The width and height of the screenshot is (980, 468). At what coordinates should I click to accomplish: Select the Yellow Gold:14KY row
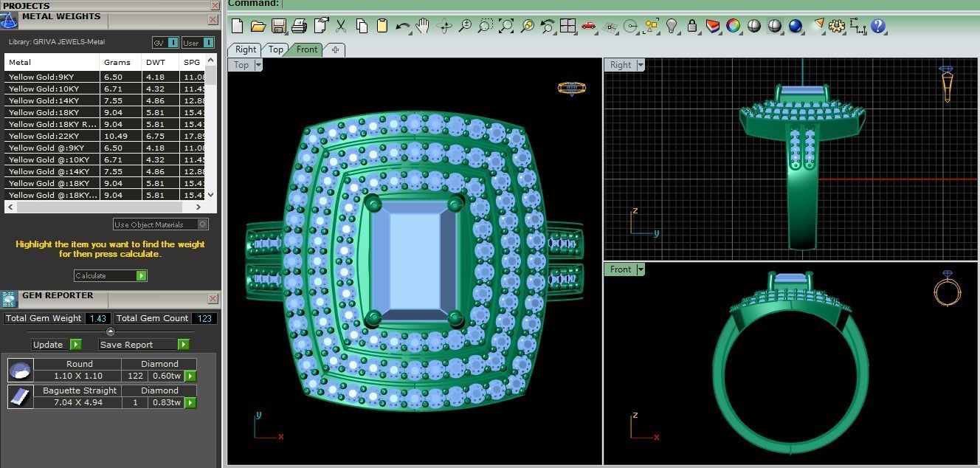[x=106, y=100]
